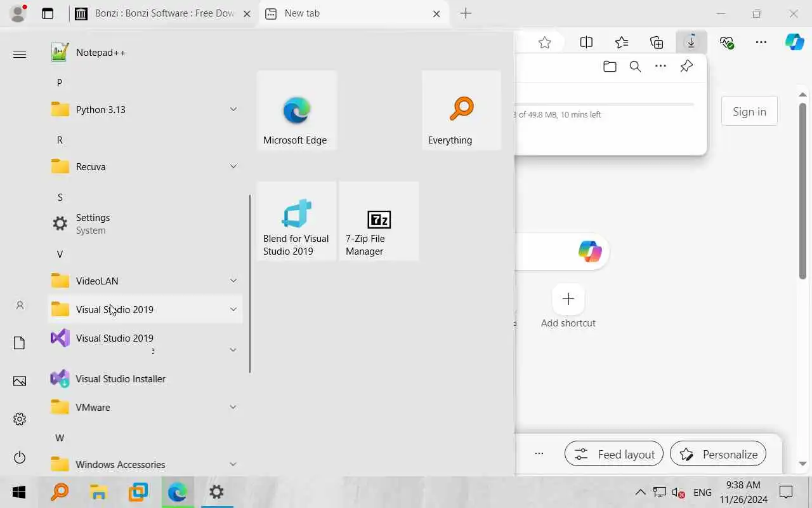Launch the Visual Studio 2019 app with purple icon

(x=146, y=338)
